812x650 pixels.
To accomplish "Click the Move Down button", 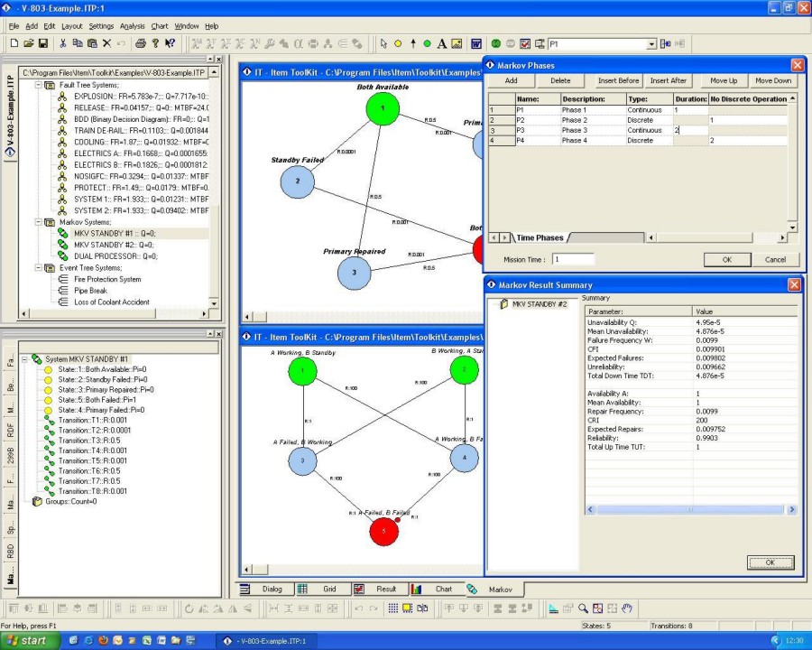I will coord(773,80).
